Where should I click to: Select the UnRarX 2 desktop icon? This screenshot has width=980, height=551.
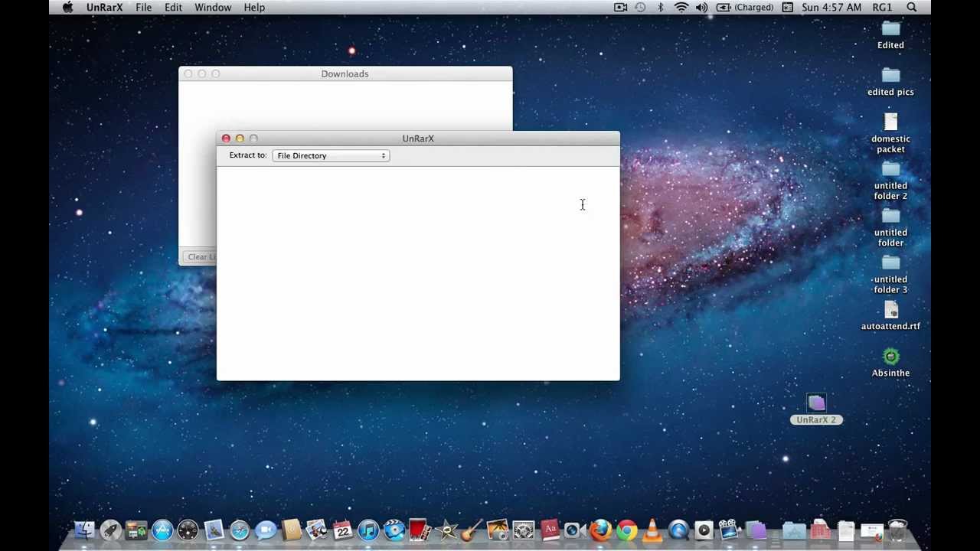point(816,409)
